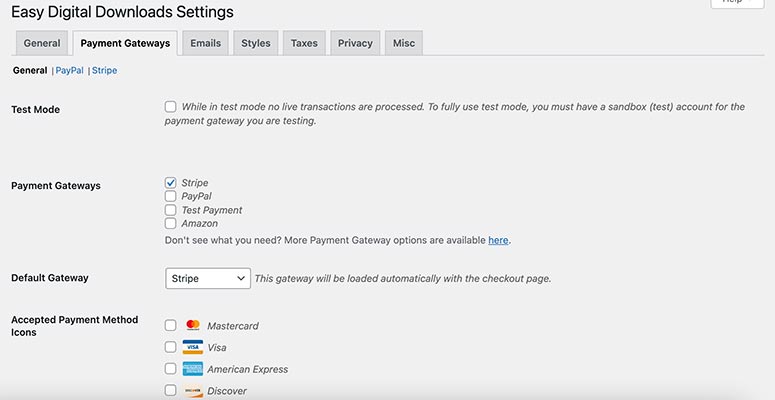Click the American Express text label
775x400 pixels.
[248, 369]
